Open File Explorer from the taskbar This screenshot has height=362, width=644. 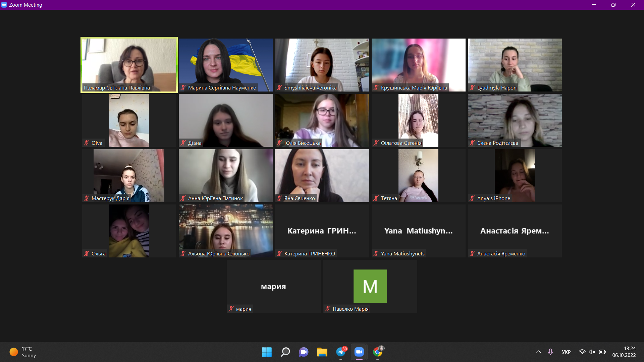322,352
